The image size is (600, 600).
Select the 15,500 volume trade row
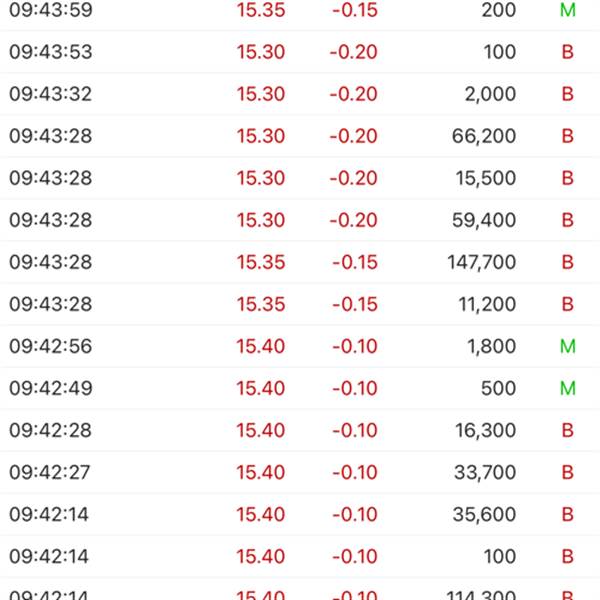300,178
